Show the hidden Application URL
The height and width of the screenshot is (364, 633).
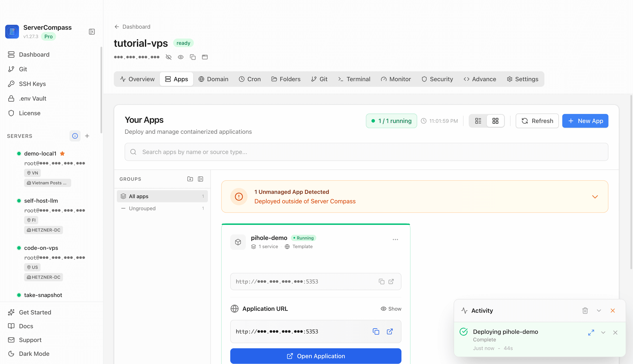[x=391, y=309]
